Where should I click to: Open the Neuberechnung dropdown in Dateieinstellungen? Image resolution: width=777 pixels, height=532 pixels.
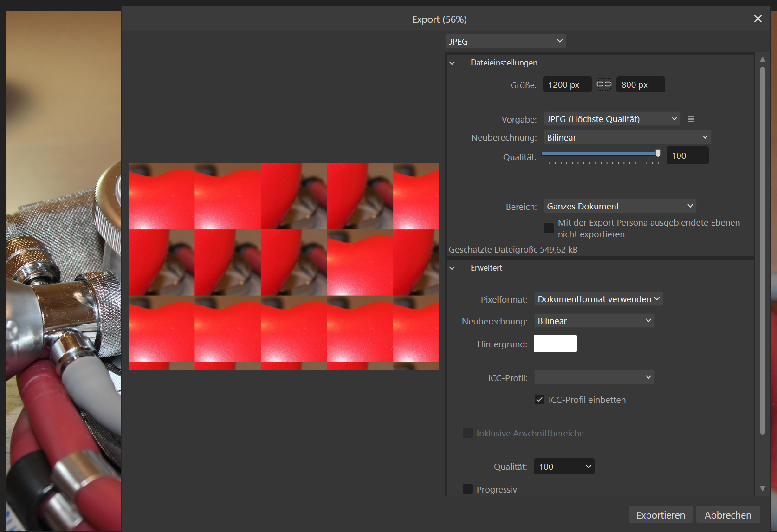tap(627, 137)
